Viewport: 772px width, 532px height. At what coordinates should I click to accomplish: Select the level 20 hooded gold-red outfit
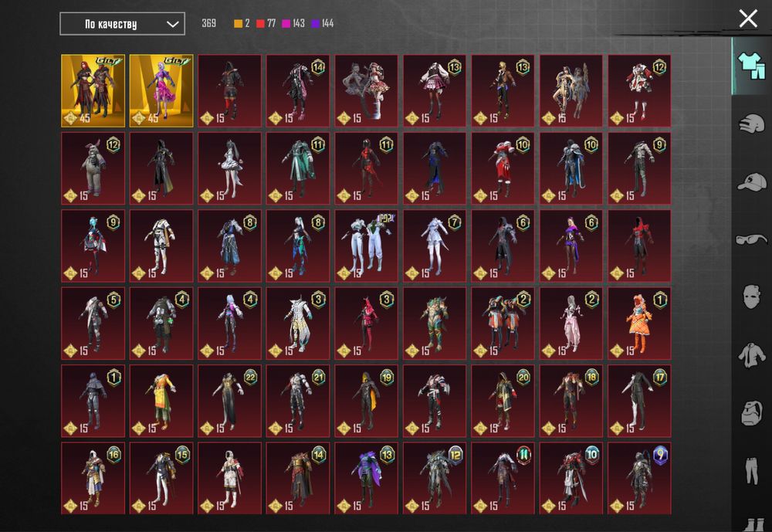click(503, 401)
